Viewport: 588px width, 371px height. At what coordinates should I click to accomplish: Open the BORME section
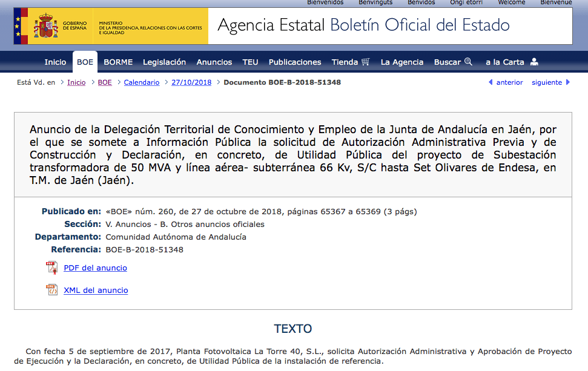118,62
